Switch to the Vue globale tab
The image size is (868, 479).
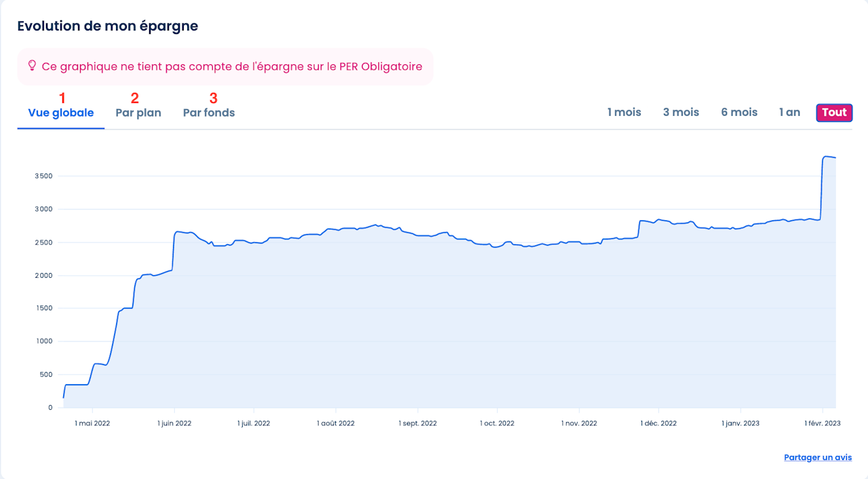click(61, 113)
